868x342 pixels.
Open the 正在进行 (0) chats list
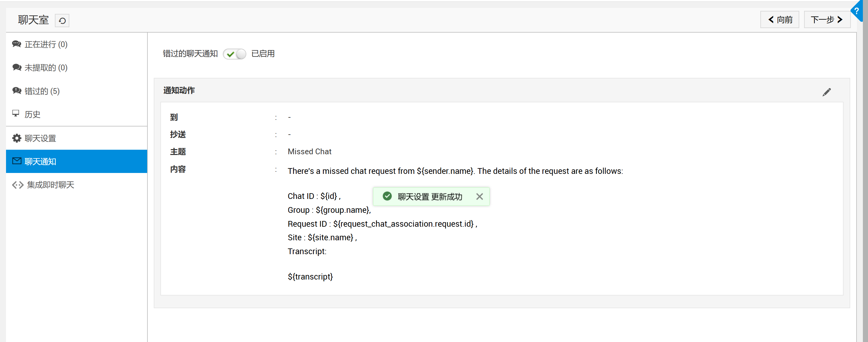click(46, 44)
